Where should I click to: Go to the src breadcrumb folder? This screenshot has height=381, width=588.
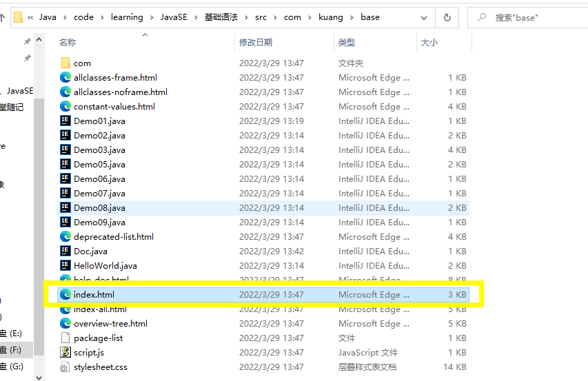261,17
